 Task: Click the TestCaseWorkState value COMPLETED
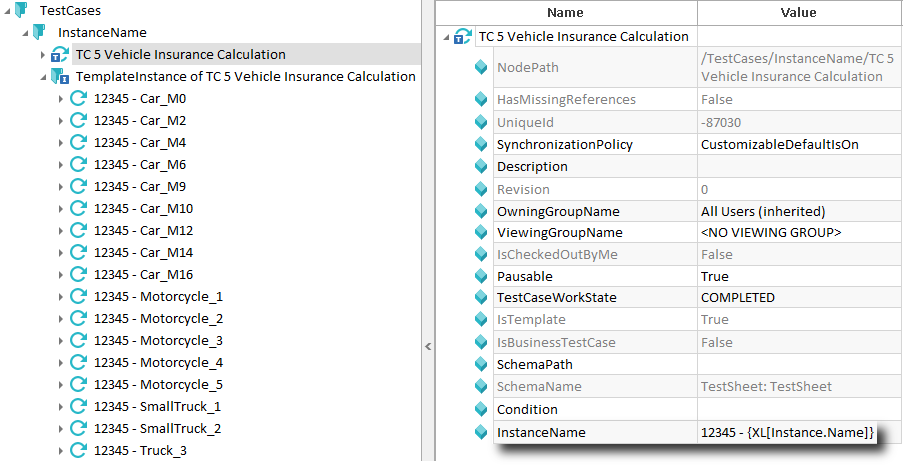coord(738,298)
